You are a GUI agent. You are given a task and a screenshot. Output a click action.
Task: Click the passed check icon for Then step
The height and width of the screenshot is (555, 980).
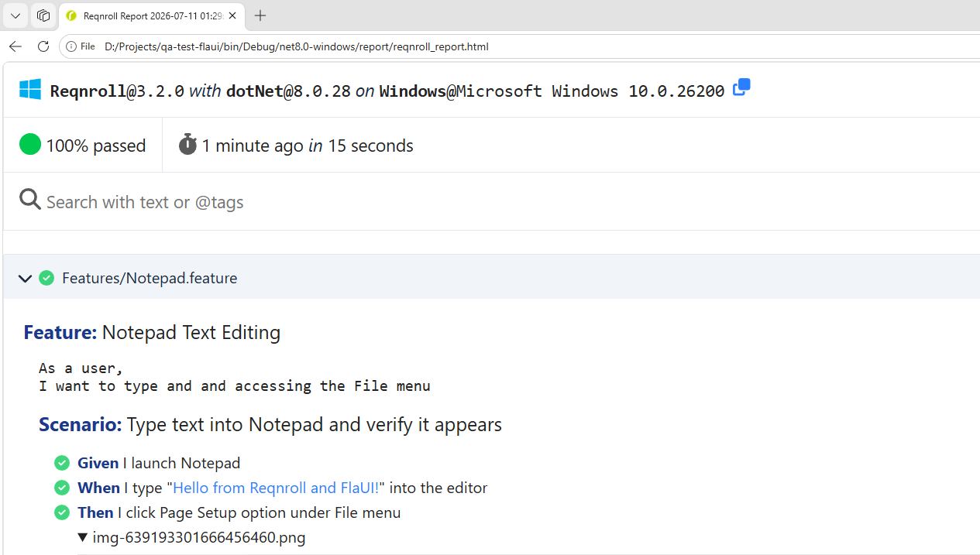click(62, 512)
